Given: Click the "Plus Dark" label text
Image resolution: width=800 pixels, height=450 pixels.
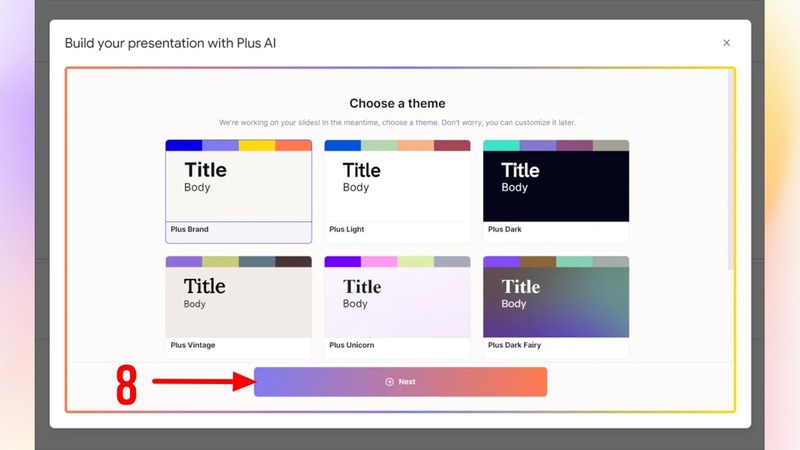Looking at the screenshot, I should [x=505, y=230].
